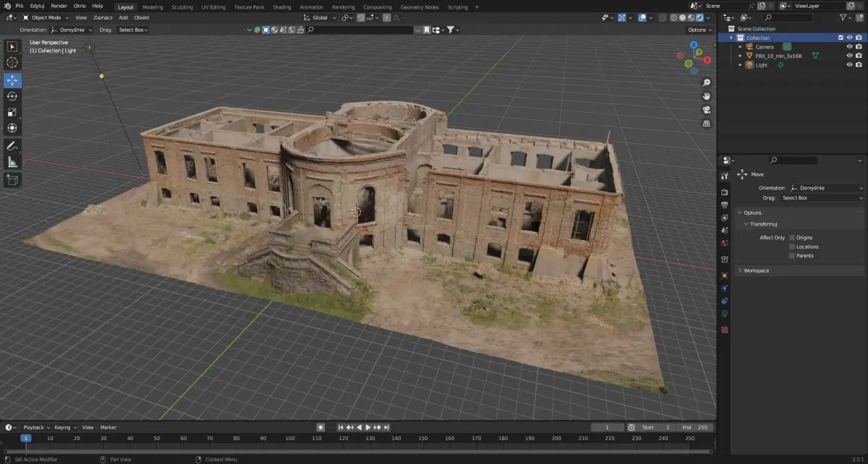Collapse the Collection in outliner
The image size is (868, 464).
[731, 38]
